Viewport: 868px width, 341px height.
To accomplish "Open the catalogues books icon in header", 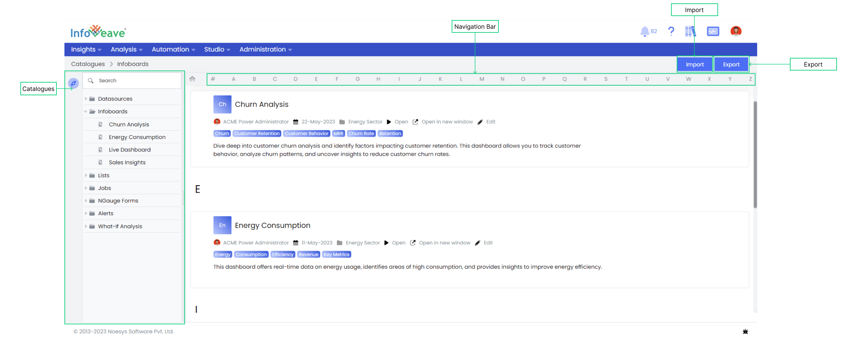I will [690, 31].
